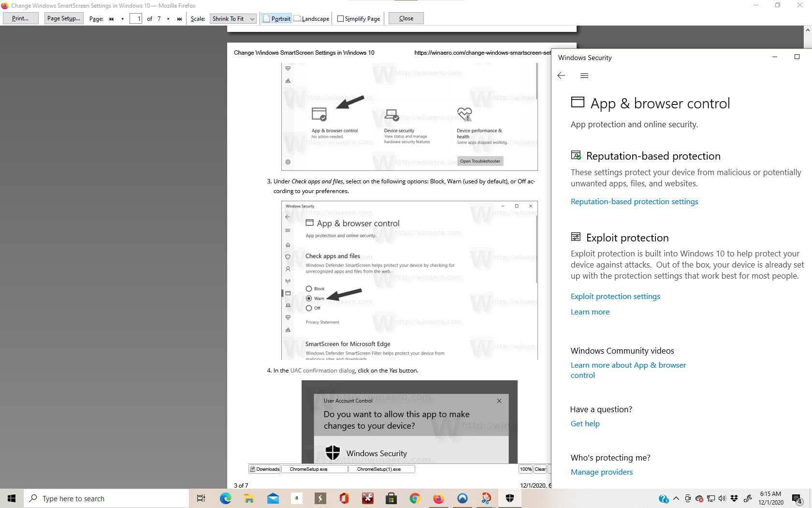Click the page number input field
The image size is (812, 508).
136,19
